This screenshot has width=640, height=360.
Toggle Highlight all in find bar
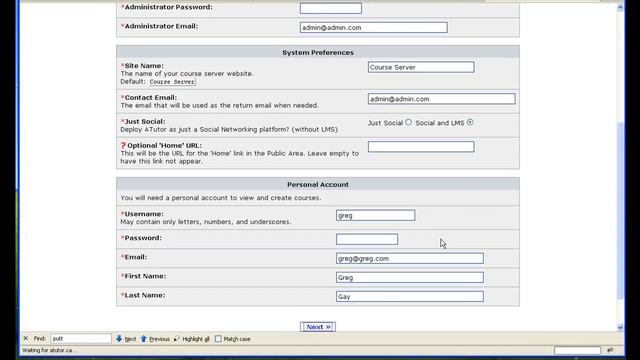click(191, 339)
